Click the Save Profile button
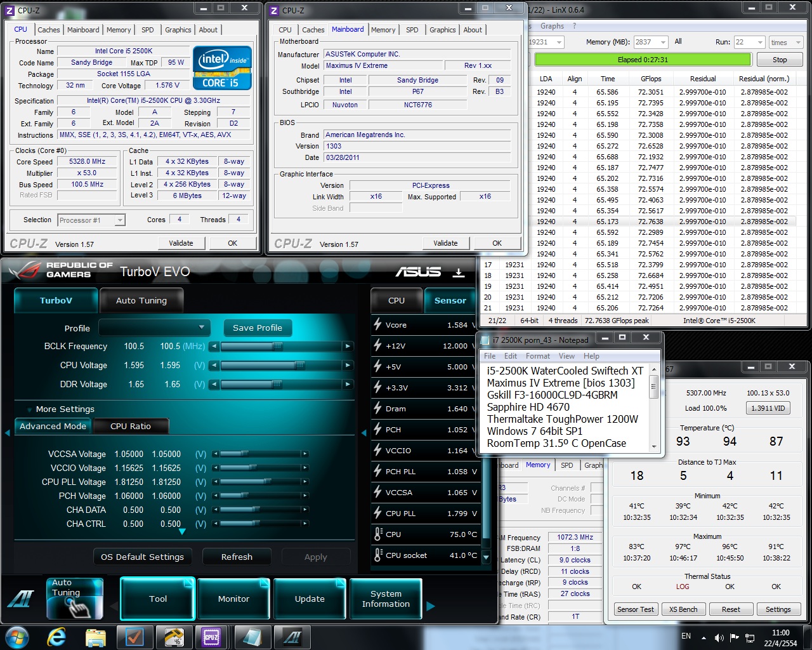The height and width of the screenshot is (650, 812). tap(257, 328)
